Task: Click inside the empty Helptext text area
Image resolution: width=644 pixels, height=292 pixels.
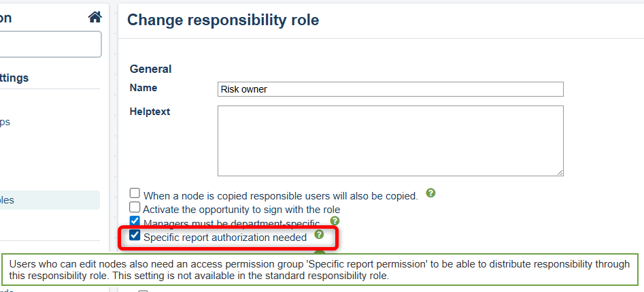Action: click(x=390, y=141)
